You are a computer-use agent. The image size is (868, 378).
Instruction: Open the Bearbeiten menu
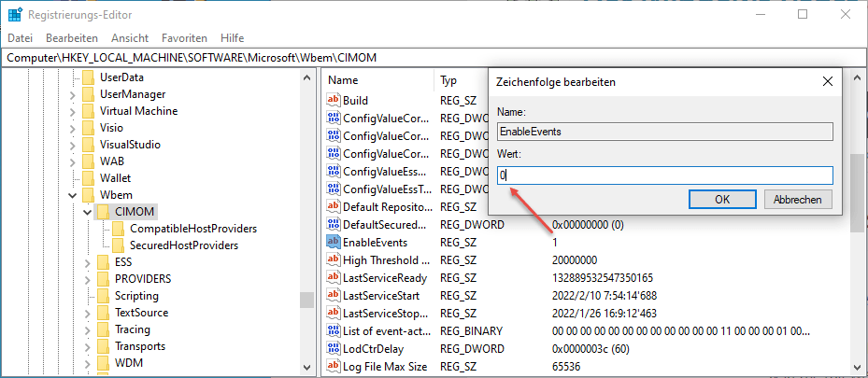pos(72,38)
